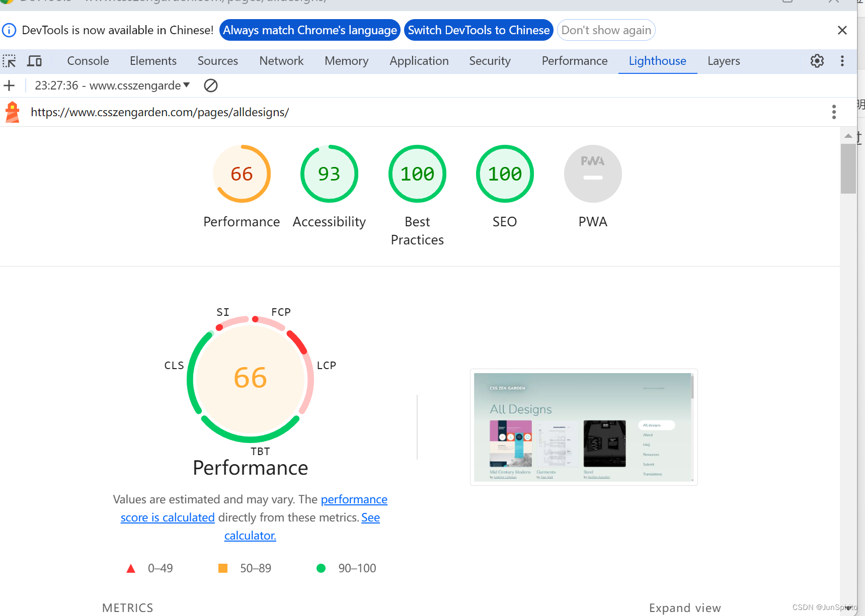The width and height of the screenshot is (865, 616).
Task: Open the Performance tab
Action: 575,61
